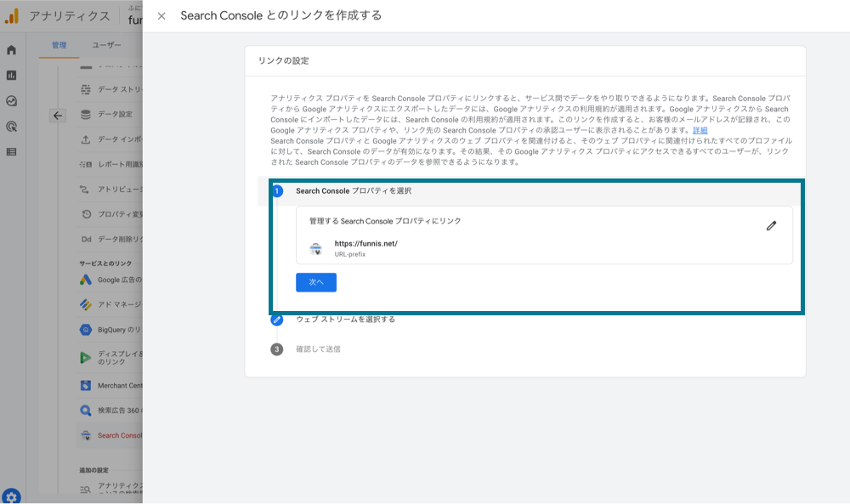The width and height of the screenshot is (850, 504).
Task: Click the URL-prefix label under funnis.net
Action: (349, 254)
